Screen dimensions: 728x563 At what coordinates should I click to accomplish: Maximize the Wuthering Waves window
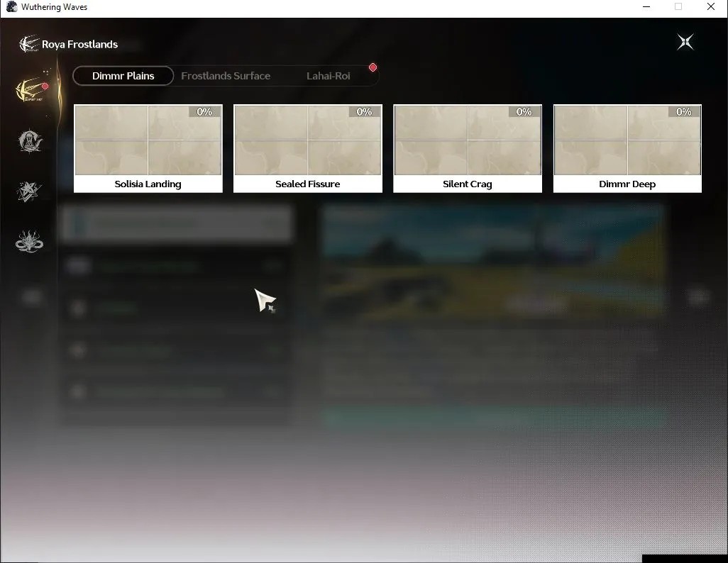pos(678,7)
